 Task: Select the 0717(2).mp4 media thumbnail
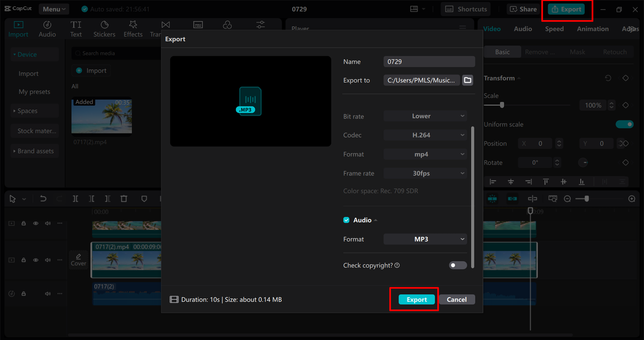pyautogui.click(x=102, y=117)
